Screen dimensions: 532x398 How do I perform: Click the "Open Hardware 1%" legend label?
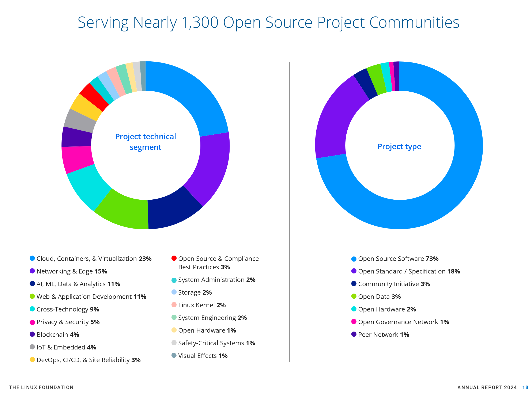pos(207,330)
